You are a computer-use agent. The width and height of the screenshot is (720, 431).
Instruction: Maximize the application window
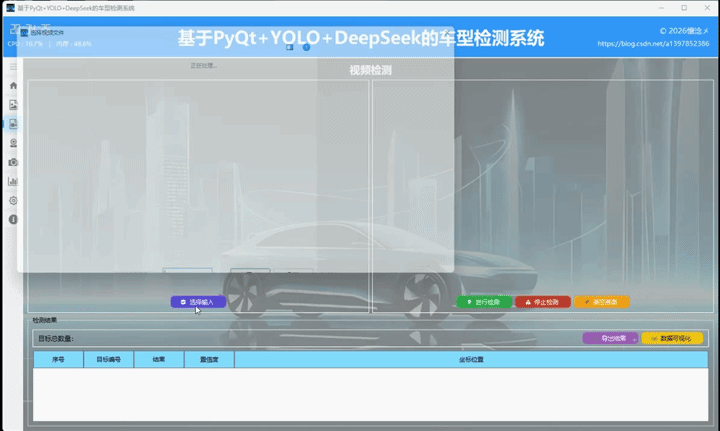[684, 8]
